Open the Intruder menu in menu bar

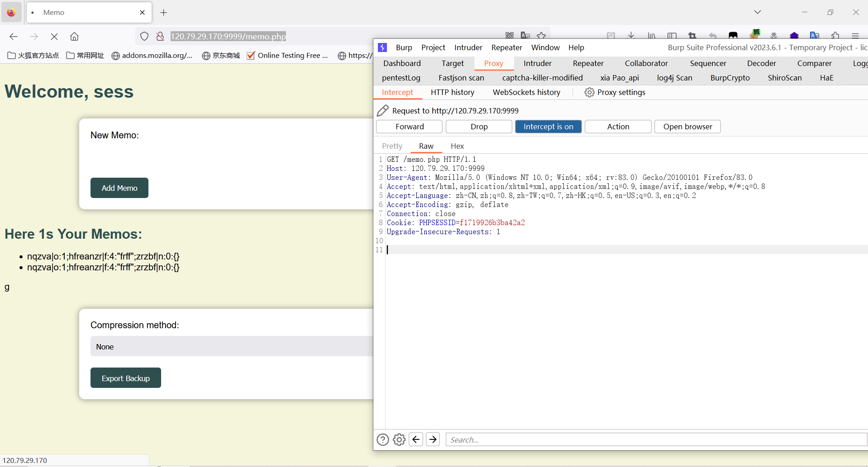[468, 47]
